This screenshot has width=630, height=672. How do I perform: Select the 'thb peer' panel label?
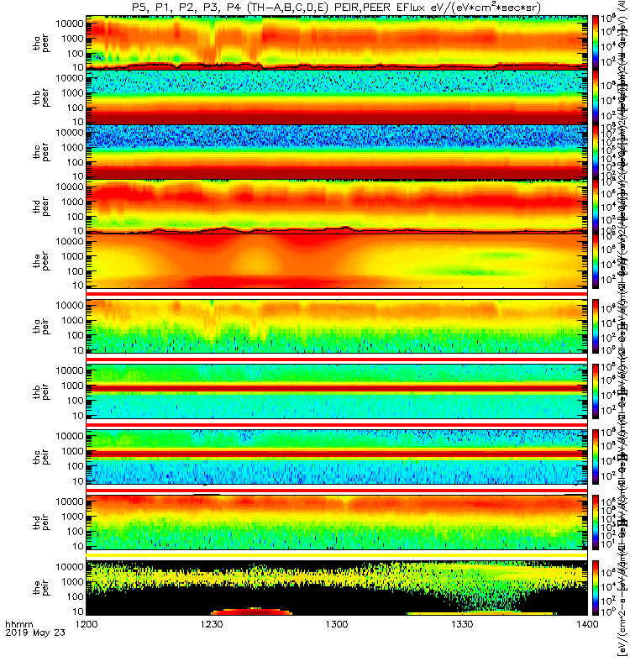[x=41, y=97]
